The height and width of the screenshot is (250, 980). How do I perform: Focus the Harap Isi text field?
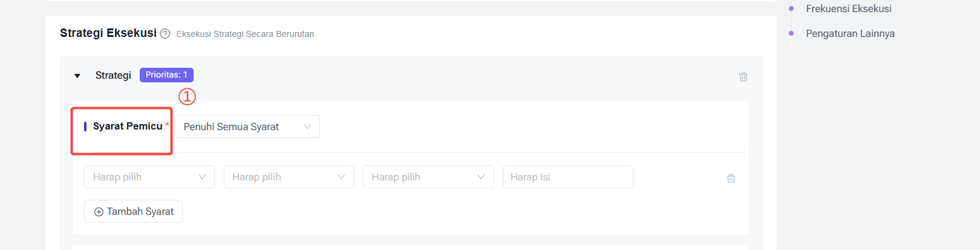tap(568, 177)
